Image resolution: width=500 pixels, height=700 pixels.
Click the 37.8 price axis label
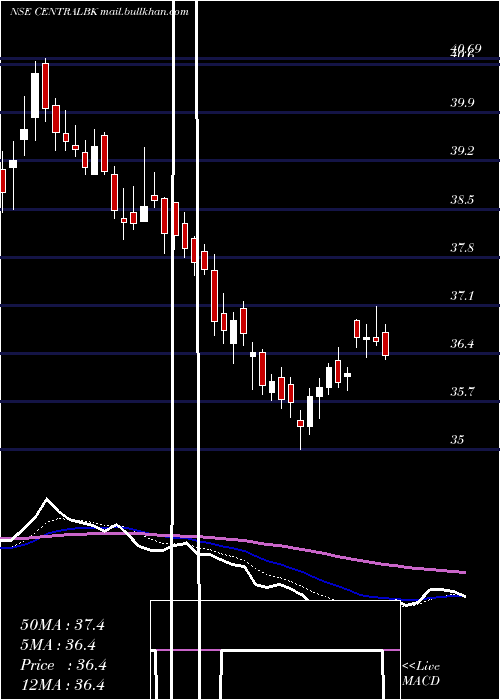[x=462, y=247]
